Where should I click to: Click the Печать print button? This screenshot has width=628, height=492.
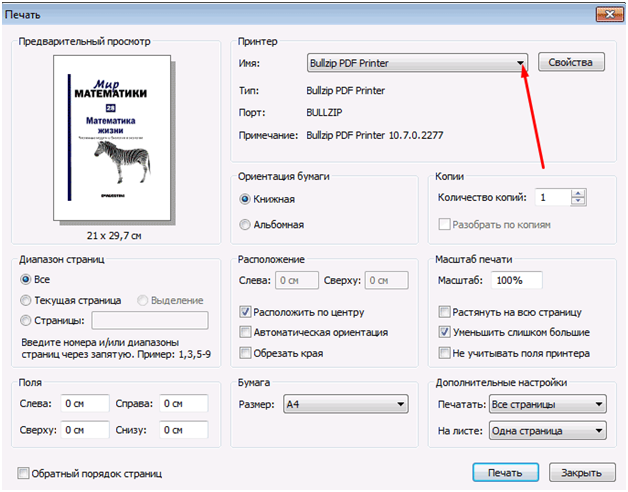[x=505, y=472]
